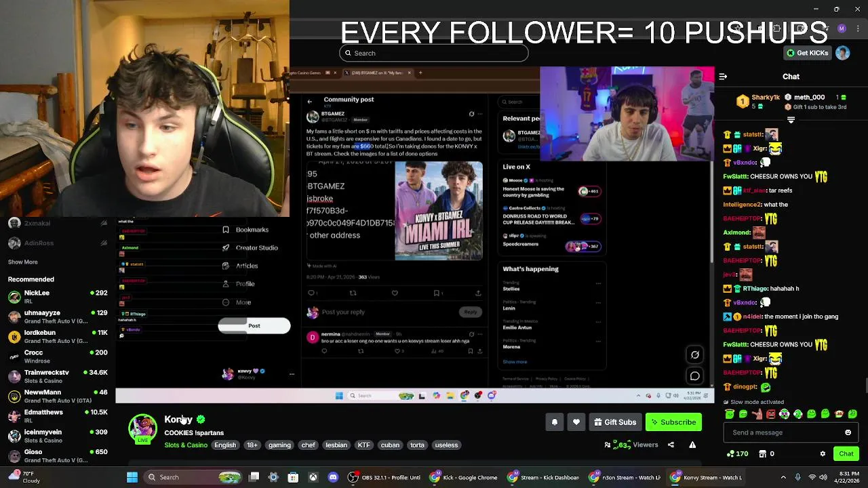Screen dimensions: 868x488
Task: Select the gaming tag
Action: (x=279, y=445)
